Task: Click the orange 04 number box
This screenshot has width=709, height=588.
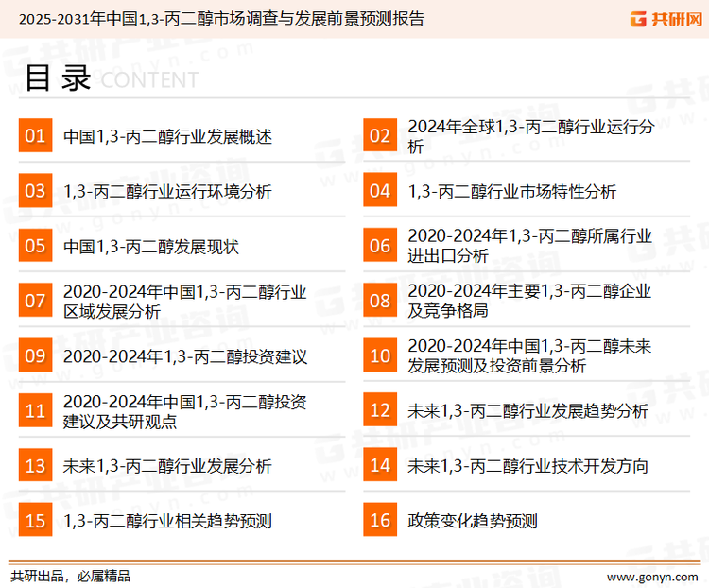Action: [380, 190]
